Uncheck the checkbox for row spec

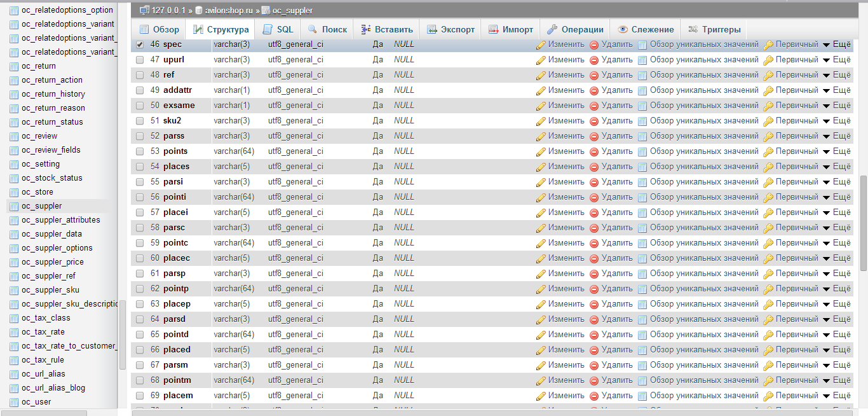[x=140, y=45]
